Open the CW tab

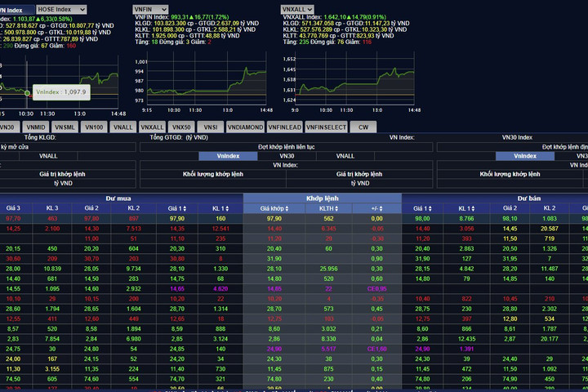pyautogui.click(x=363, y=127)
